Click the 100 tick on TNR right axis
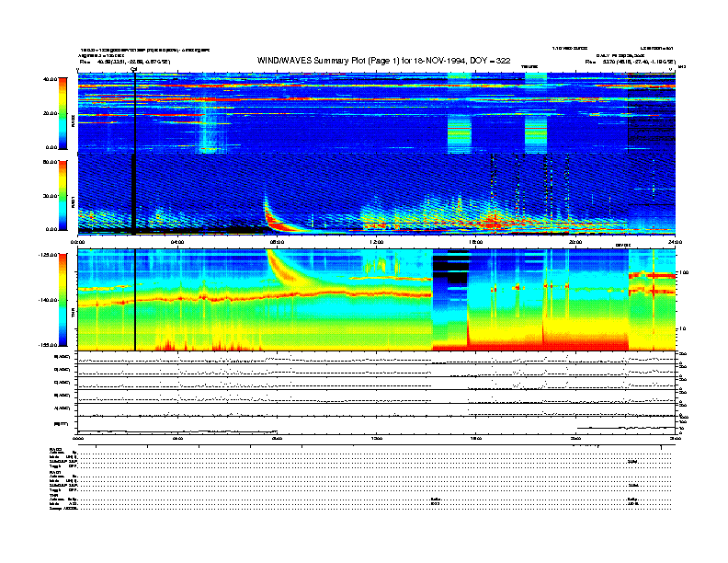This screenshot has width=728, height=563. coord(683,272)
